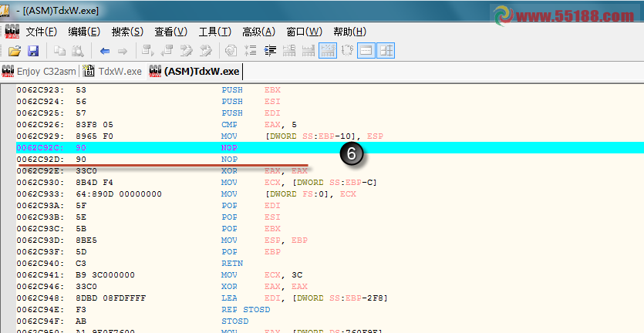Viewport: 644px width, 333px height.
Task: Click the gray disk-like icon after the separator
Action: point(231,51)
